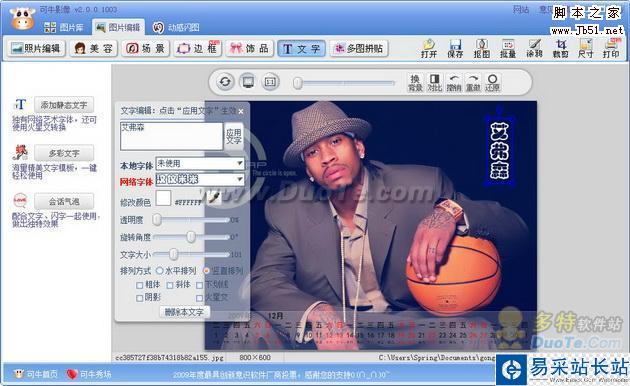Choose the 裁剪 crop tool

(x=560, y=48)
